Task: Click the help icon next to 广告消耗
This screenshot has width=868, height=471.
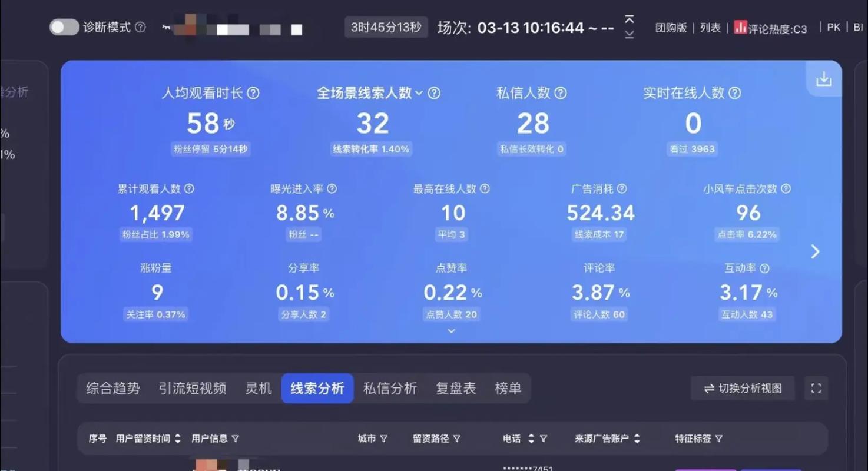Action: pos(623,188)
